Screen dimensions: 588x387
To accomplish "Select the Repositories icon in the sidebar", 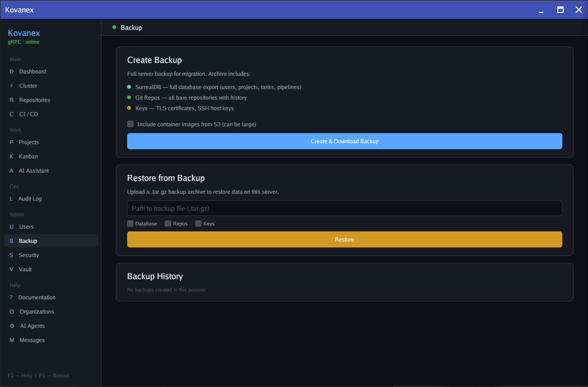I will pos(11,100).
